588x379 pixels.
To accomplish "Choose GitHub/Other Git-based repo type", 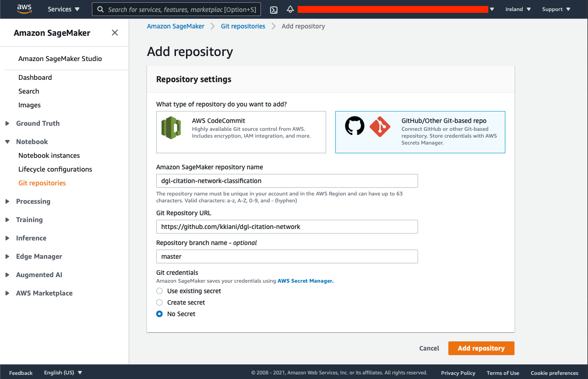I will click(420, 132).
